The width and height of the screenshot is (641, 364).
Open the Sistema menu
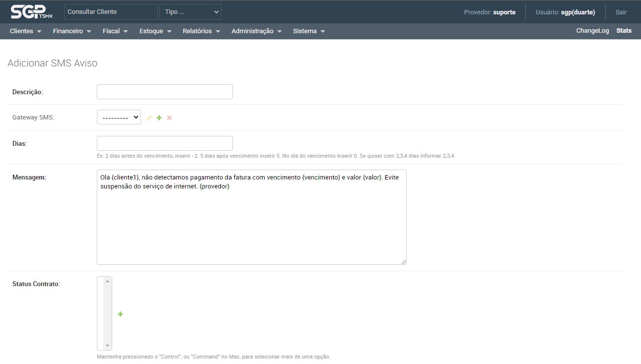tap(309, 31)
